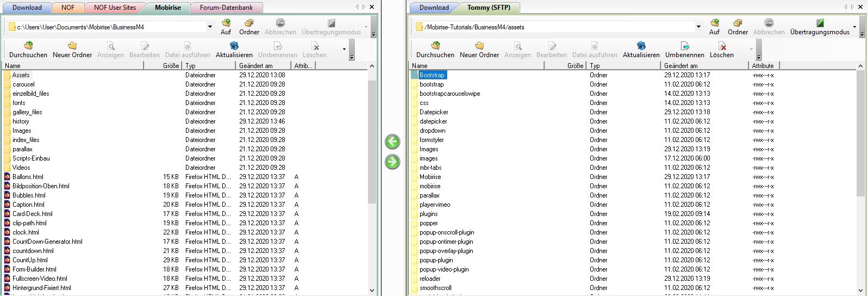Expand the local path dropdown
Image resolution: width=868 pixels, height=296 pixels.
210,27
